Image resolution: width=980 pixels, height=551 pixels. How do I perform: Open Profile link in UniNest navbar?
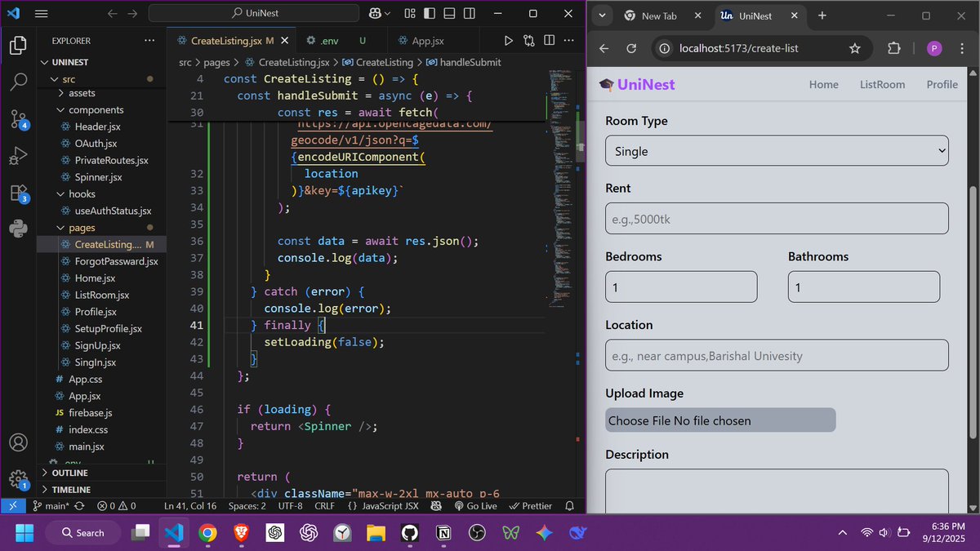[942, 84]
